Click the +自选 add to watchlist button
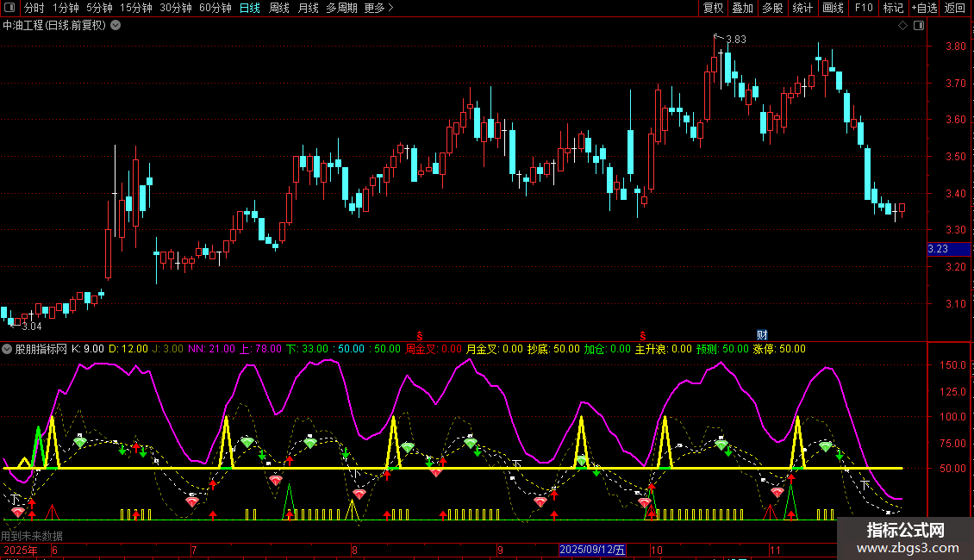Image resolution: width=974 pixels, height=560 pixels. (924, 8)
